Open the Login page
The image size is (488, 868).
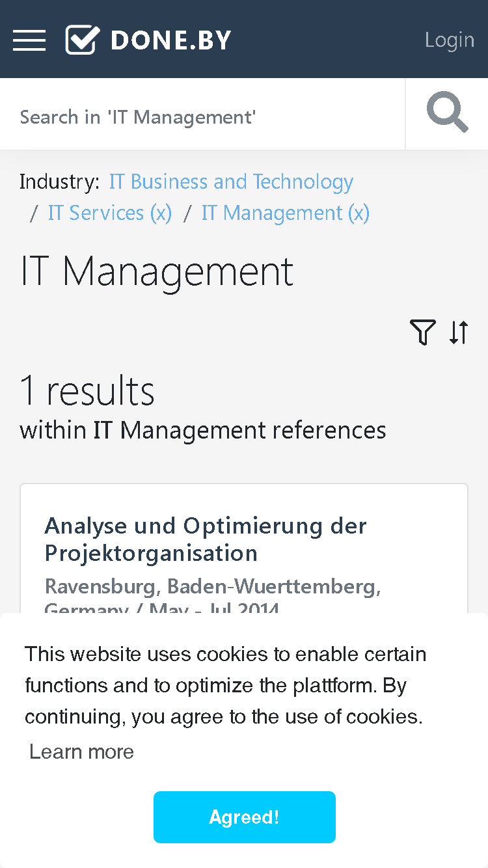[x=450, y=40]
